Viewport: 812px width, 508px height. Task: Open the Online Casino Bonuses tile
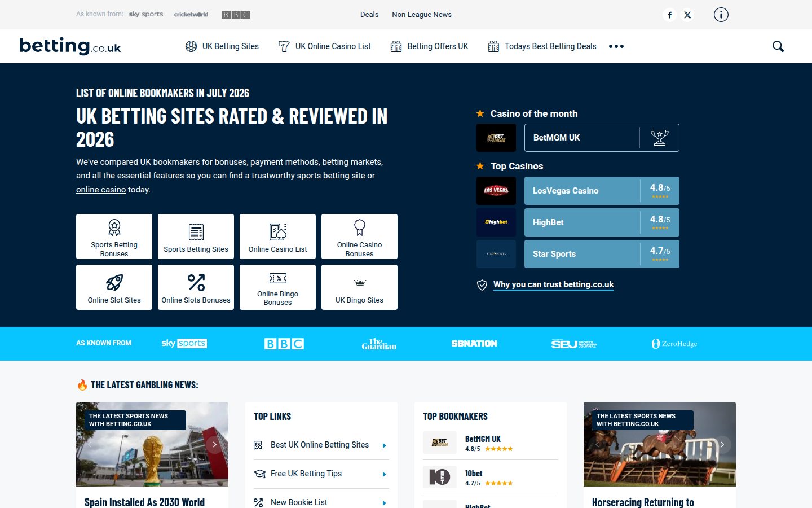359,237
